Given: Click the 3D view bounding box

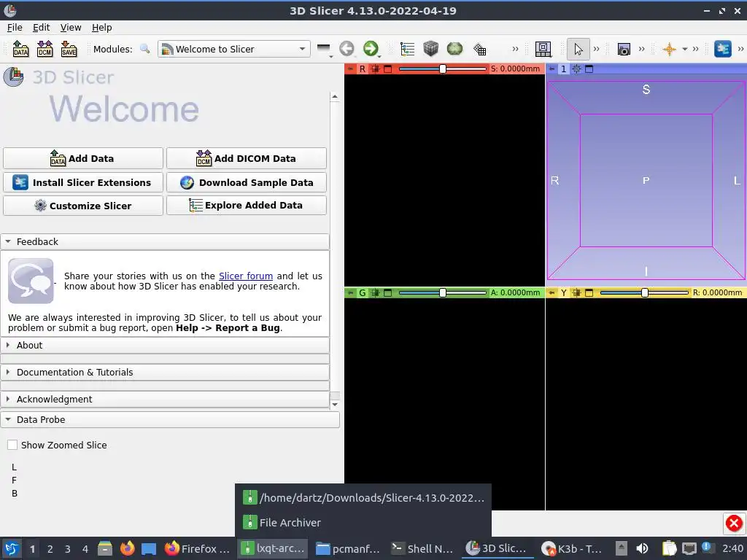Looking at the screenshot, I should click(x=646, y=181).
